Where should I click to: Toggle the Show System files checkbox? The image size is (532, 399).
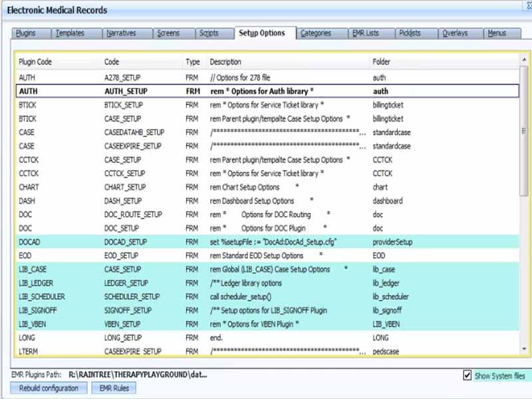coord(467,376)
